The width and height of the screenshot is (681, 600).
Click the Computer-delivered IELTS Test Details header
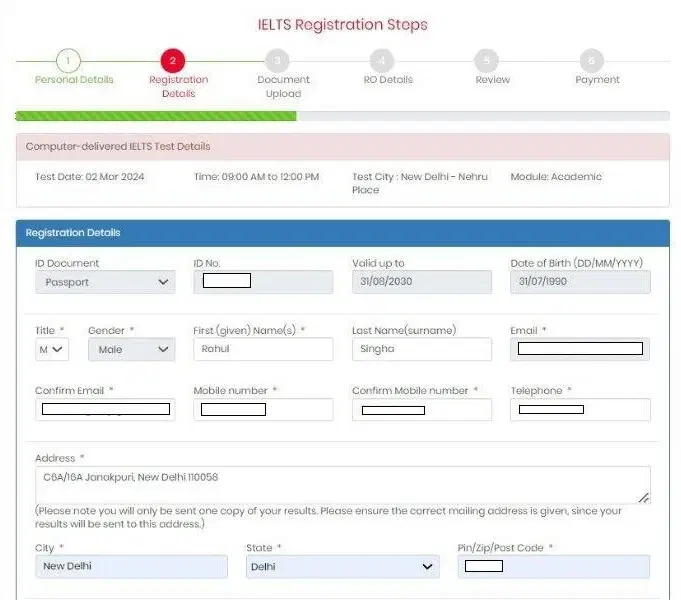(343, 147)
